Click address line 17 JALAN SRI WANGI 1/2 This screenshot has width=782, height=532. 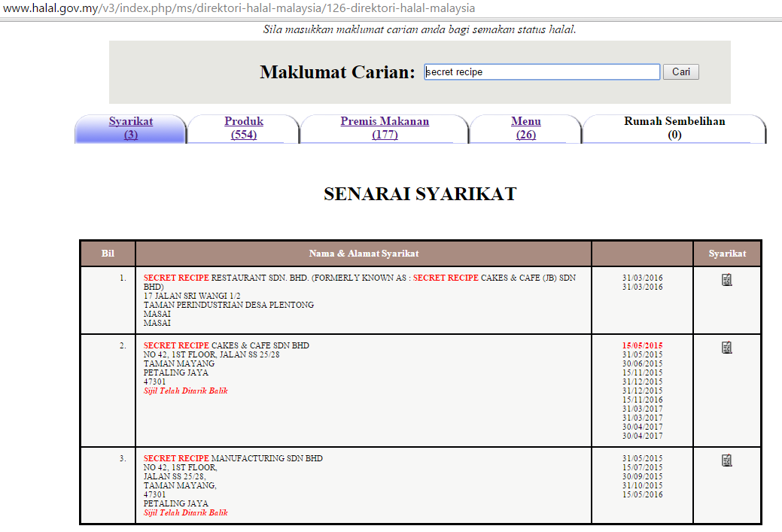(192, 296)
